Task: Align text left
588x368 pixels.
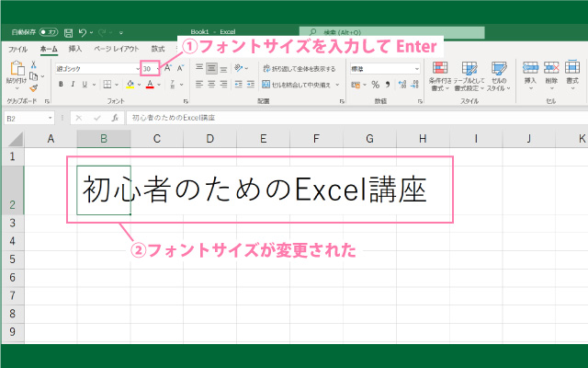Action: [x=199, y=85]
